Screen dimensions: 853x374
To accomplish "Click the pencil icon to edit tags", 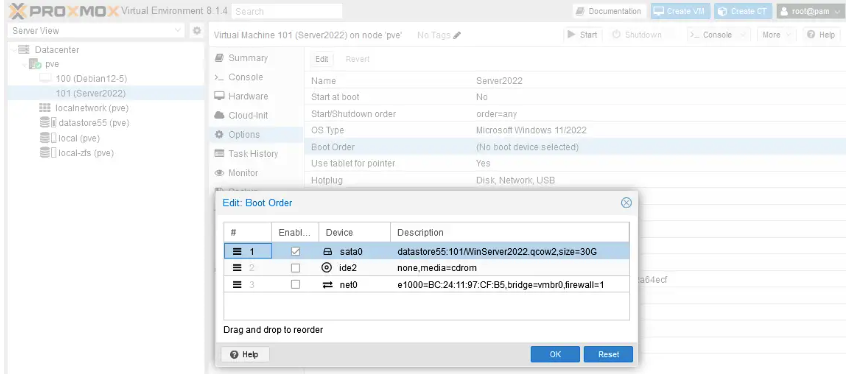I will click(457, 35).
